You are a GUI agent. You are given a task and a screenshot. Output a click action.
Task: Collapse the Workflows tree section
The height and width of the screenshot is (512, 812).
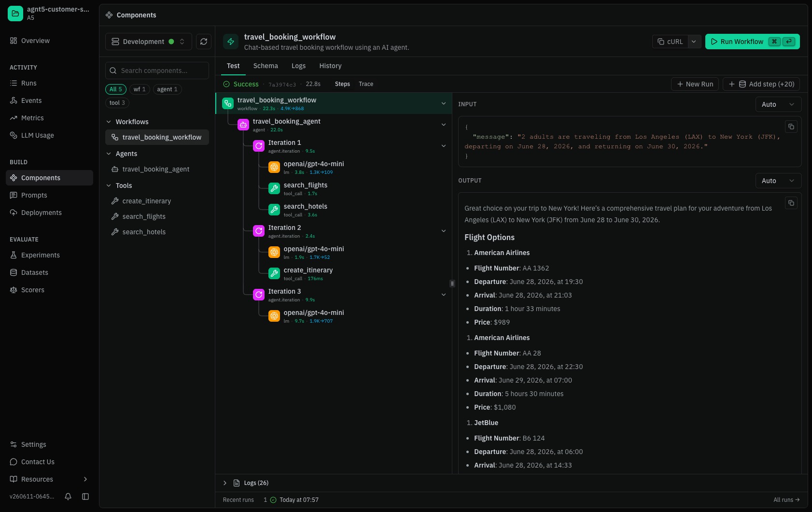(109, 122)
